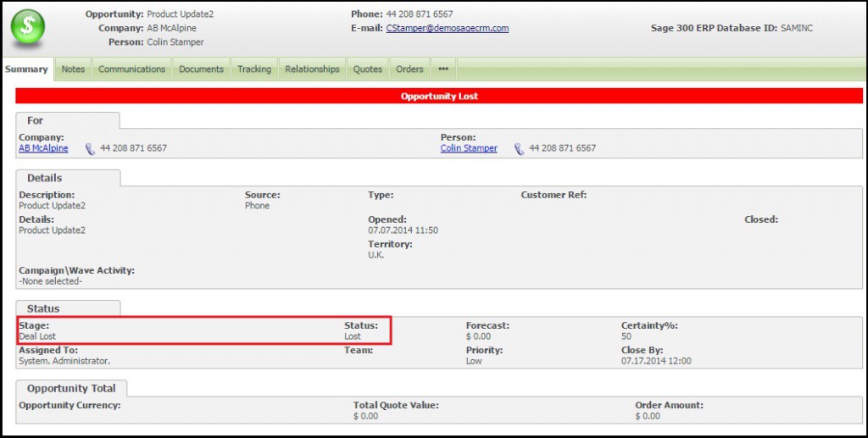Click Assigned To value System. Administrator.
This screenshot has height=438, width=868.
(x=64, y=361)
